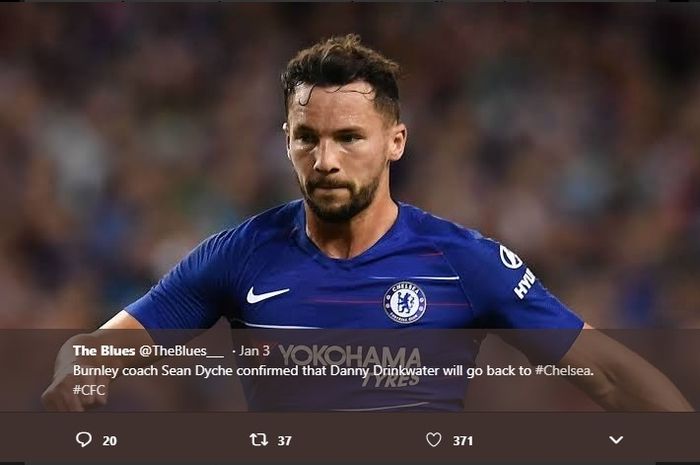Screen dimensions: 700x465
Task: Retweet using the arrows icon
Action: click(258, 439)
